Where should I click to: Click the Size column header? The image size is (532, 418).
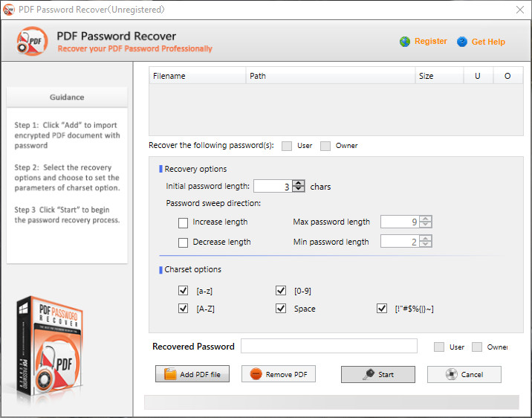coord(439,76)
